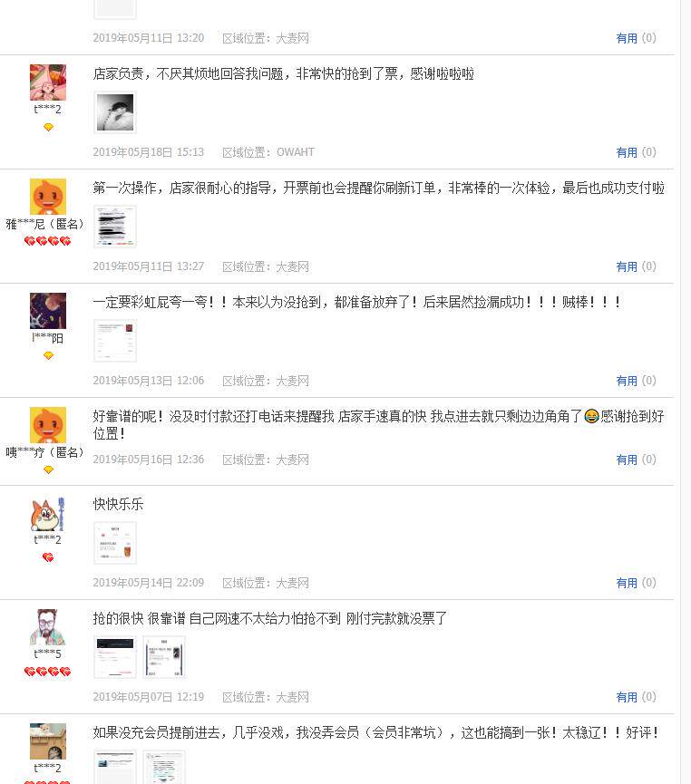
Task: Mark the 13:27 review as 有用
Action: (627, 266)
